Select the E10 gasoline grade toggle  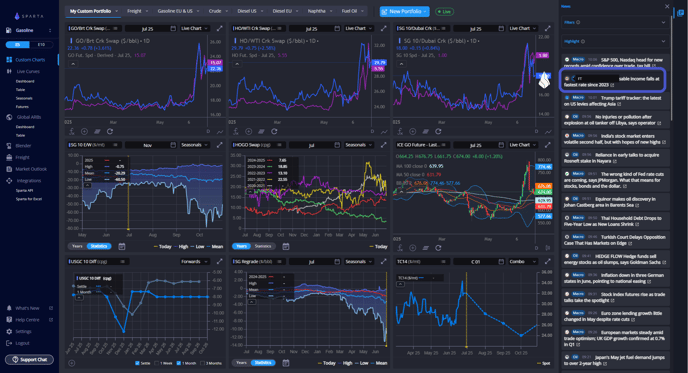click(41, 45)
